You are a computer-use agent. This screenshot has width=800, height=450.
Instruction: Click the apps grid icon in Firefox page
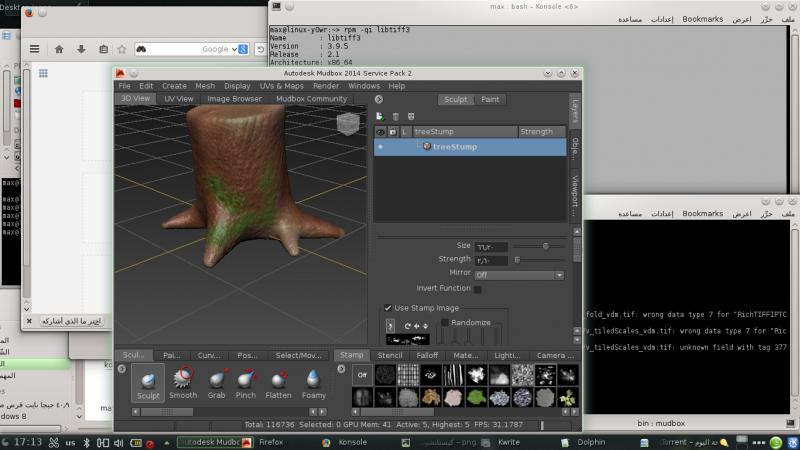click(x=43, y=73)
